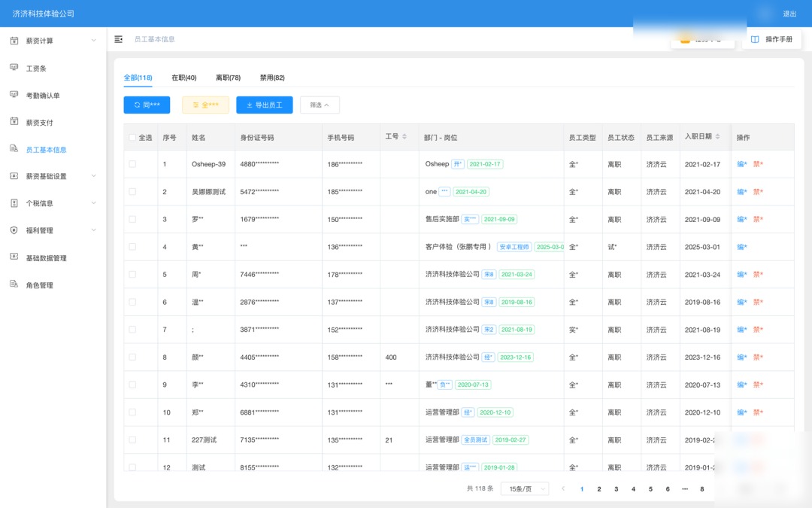Viewport: 812px width, 508px height.
Task: Click the sync icon on 同*** button
Action: coord(138,105)
